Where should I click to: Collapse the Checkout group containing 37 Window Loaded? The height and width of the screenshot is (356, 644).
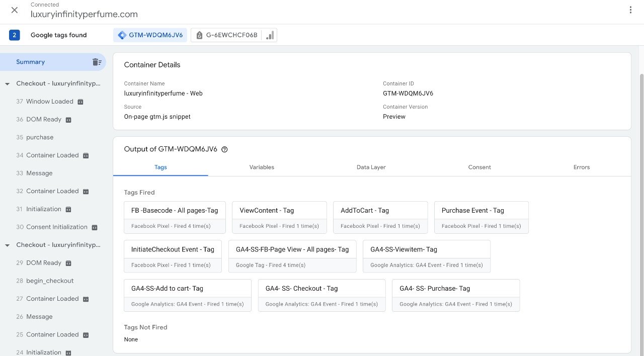coord(8,83)
